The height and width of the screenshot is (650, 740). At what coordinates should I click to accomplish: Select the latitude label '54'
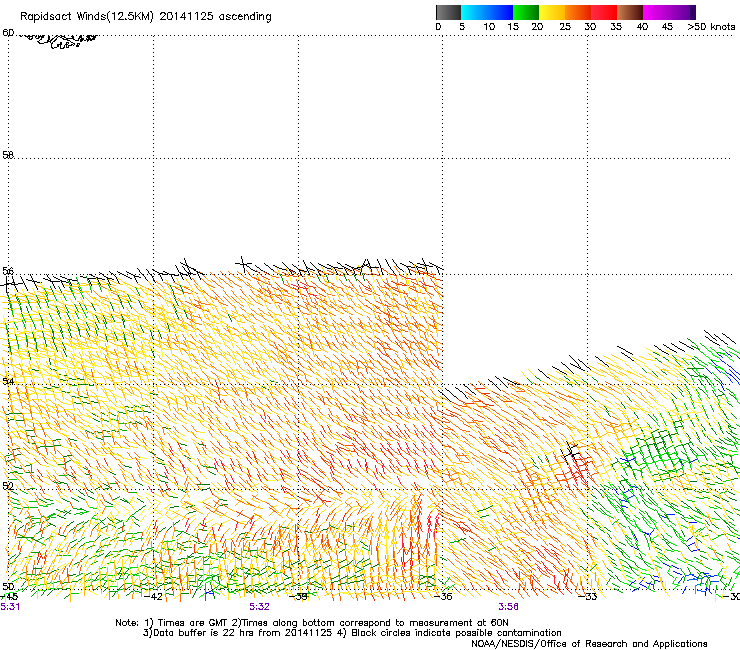pyautogui.click(x=8, y=381)
